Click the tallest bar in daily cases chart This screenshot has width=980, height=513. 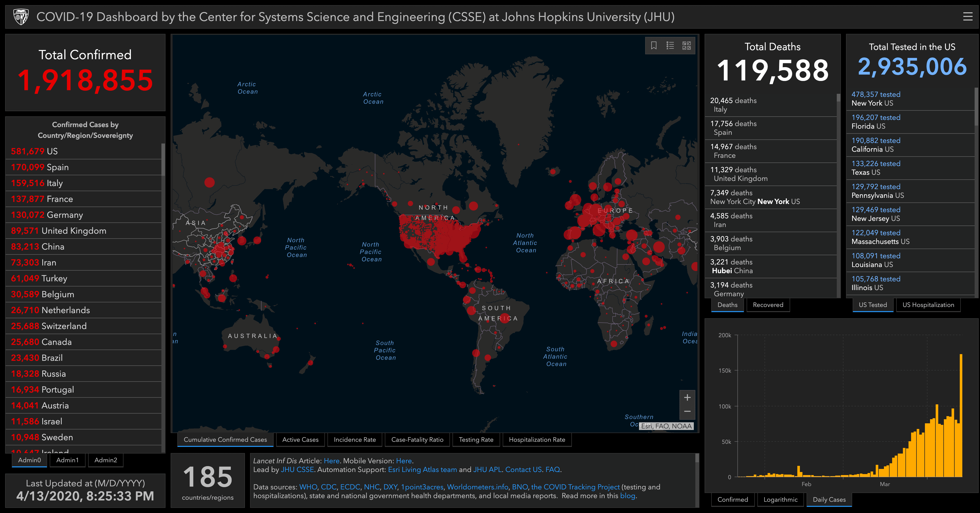[x=961, y=416]
